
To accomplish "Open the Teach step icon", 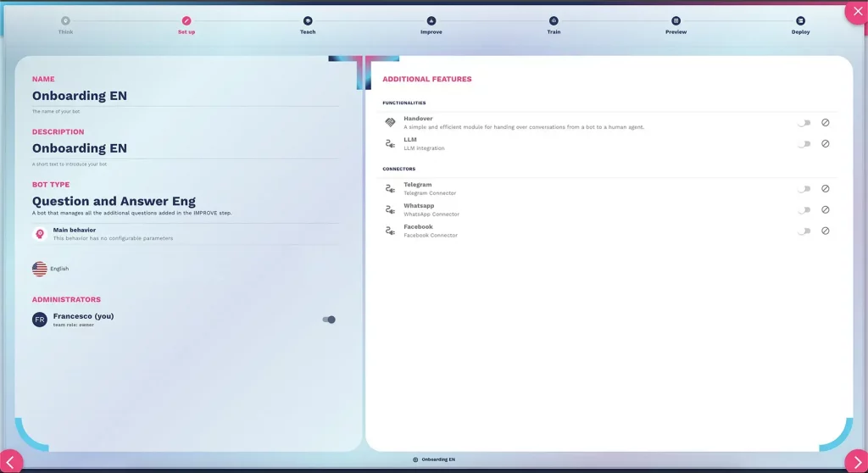I will pos(308,21).
